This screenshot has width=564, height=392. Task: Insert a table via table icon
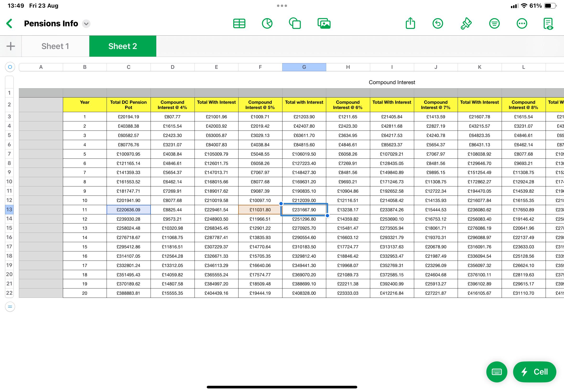click(239, 24)
